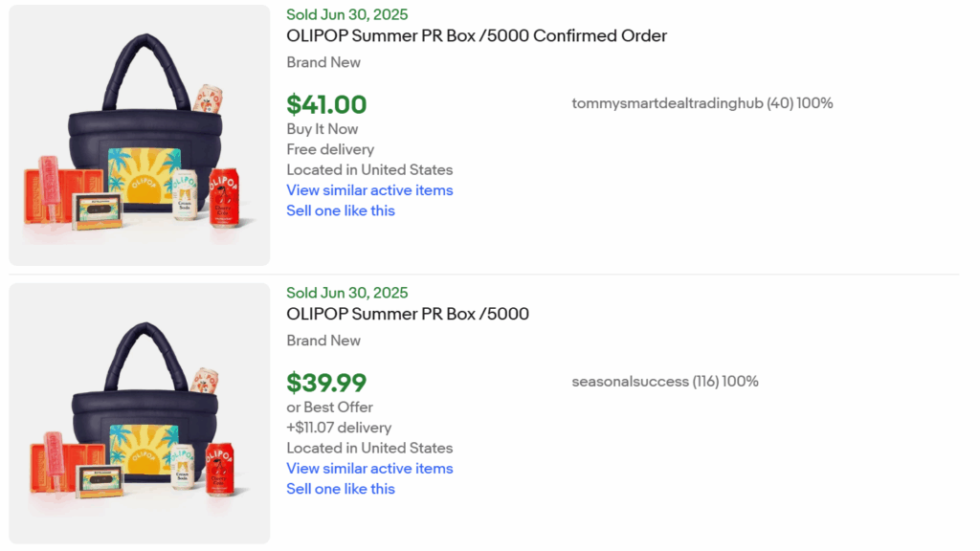Click the $39.99 price text
Screen dimensions: 980x551
click(326, 382)
